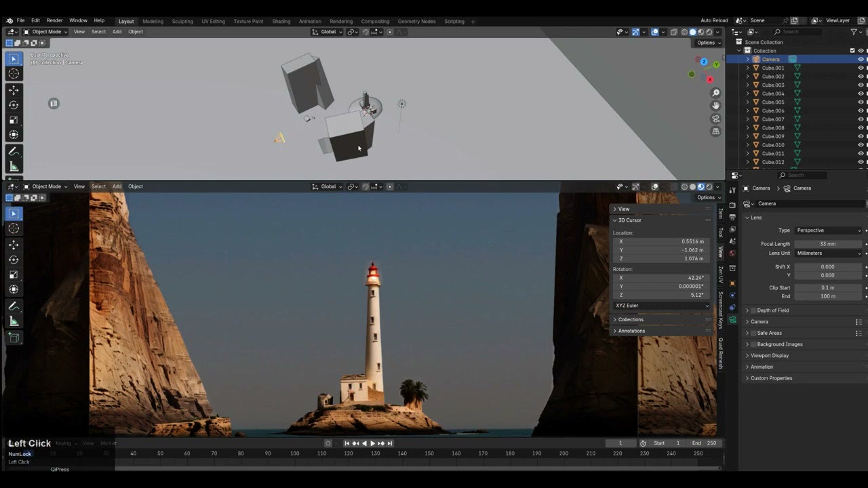Select the Scale tool in upper viewport
Viewport: 868px width, 488px height.
pyautogui.click(x=14, y=120)
